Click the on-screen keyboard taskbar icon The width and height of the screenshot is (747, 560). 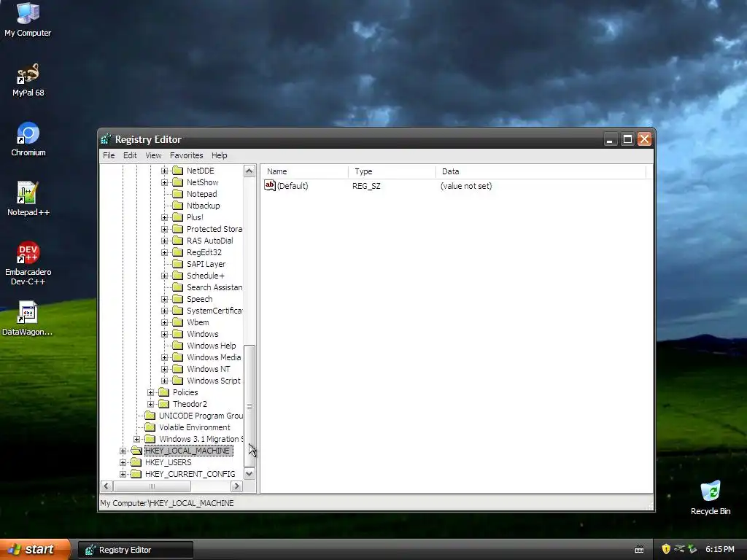(x=639, y=550)
